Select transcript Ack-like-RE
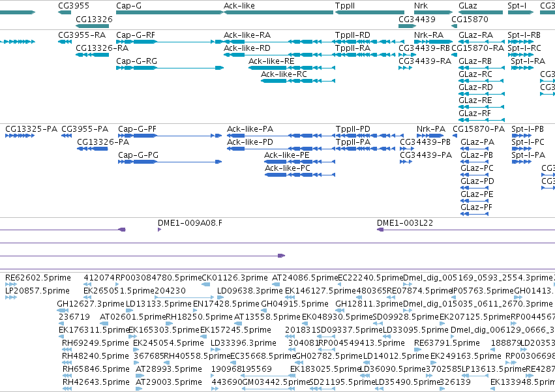The width and height of the screenshot is (555, 392). (x=271, y=61)
